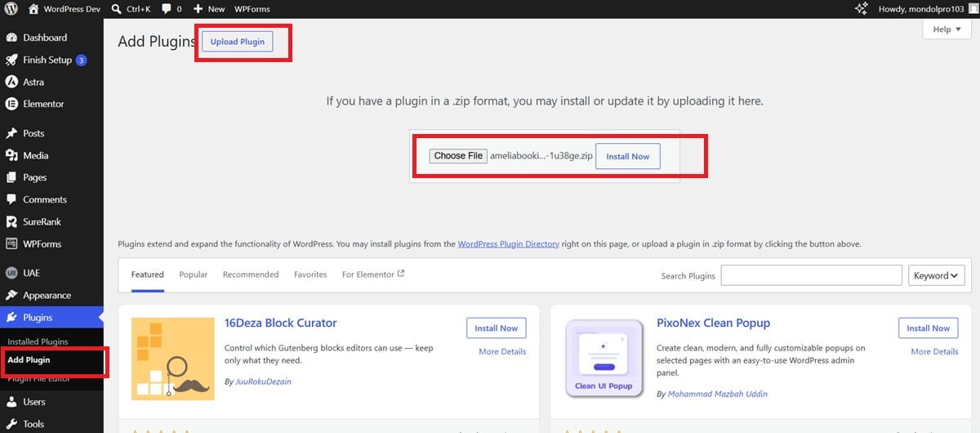Switch to the Favorites tab

tap(310, 275)
